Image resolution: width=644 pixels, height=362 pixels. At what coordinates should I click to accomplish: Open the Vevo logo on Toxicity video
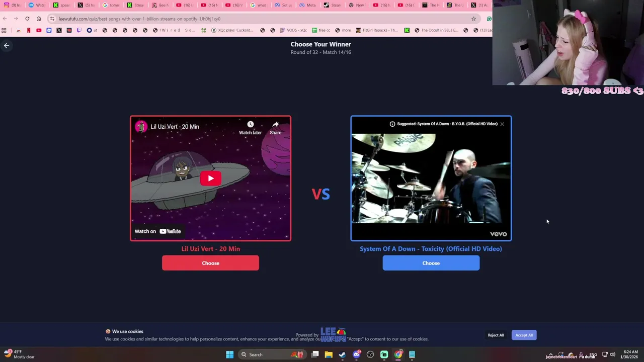pos(498,234)
